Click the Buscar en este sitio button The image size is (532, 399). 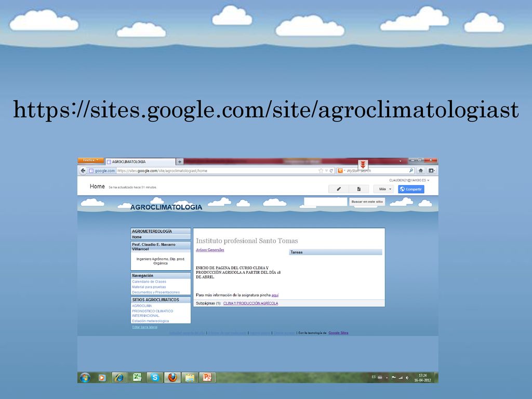[367, 202]
